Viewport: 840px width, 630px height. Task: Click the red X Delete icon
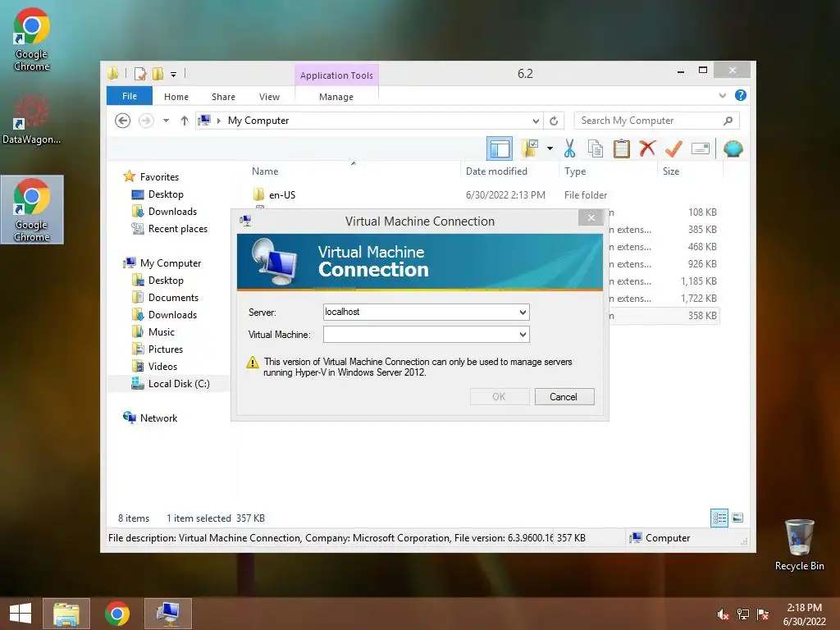coord(647,148)
